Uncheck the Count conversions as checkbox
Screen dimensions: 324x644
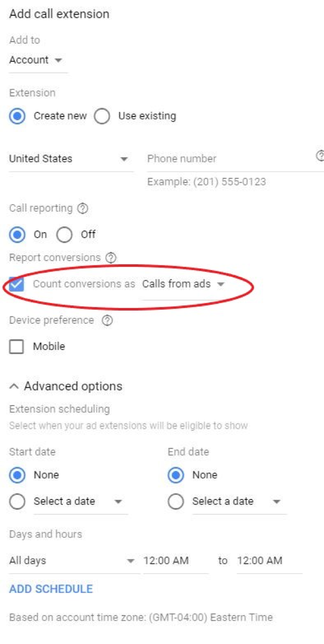pyautogui.click(x=17, y=284)
